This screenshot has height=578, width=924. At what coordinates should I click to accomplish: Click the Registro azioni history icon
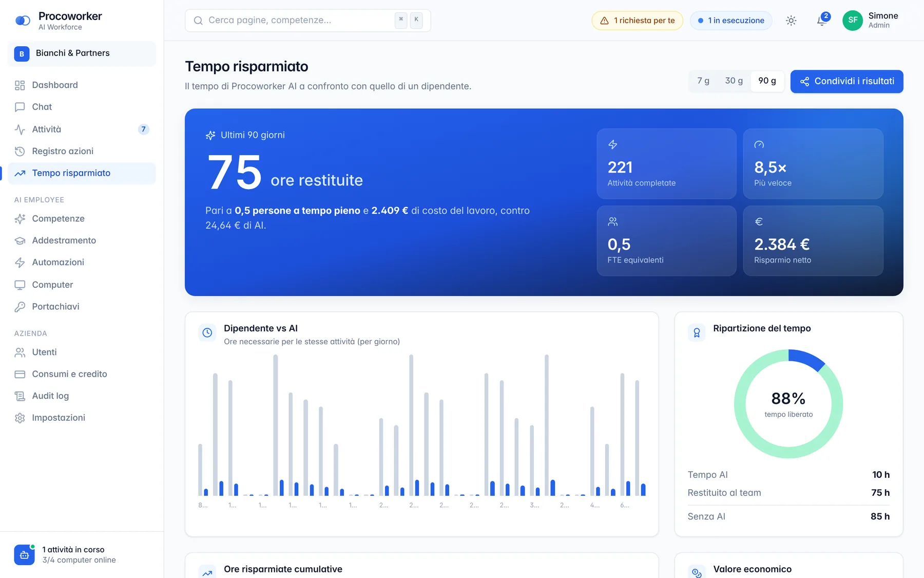coord(20,151)
